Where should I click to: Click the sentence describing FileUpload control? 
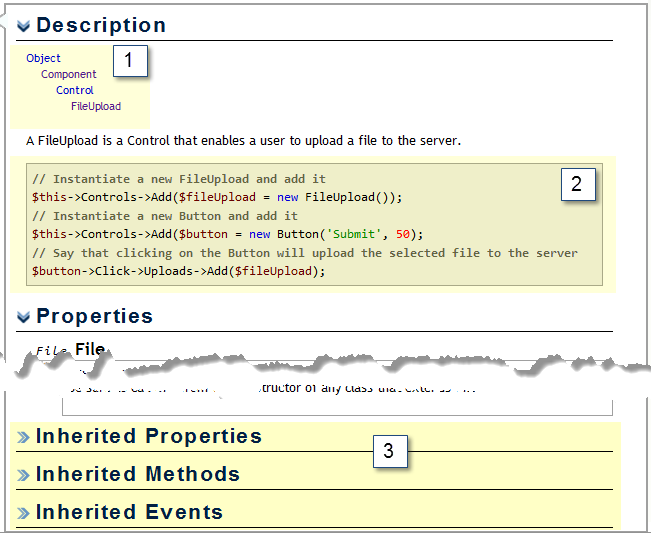tap(243, 141)
